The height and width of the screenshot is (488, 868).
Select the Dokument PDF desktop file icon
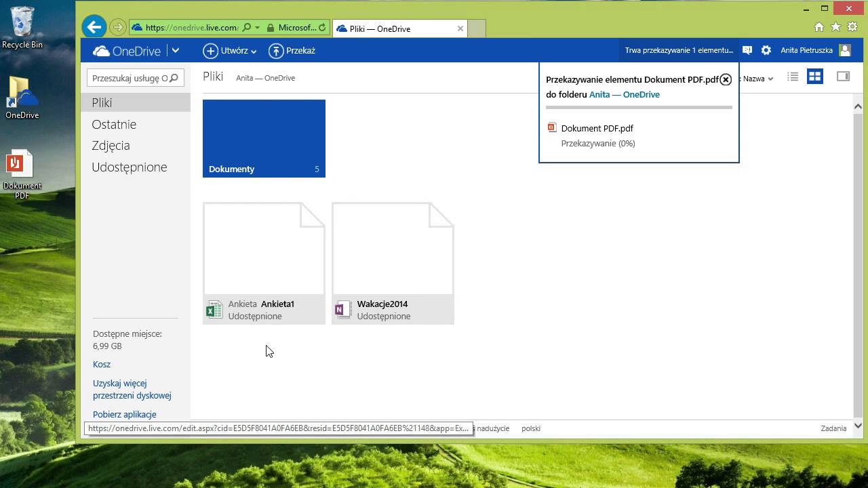[22, 174]
